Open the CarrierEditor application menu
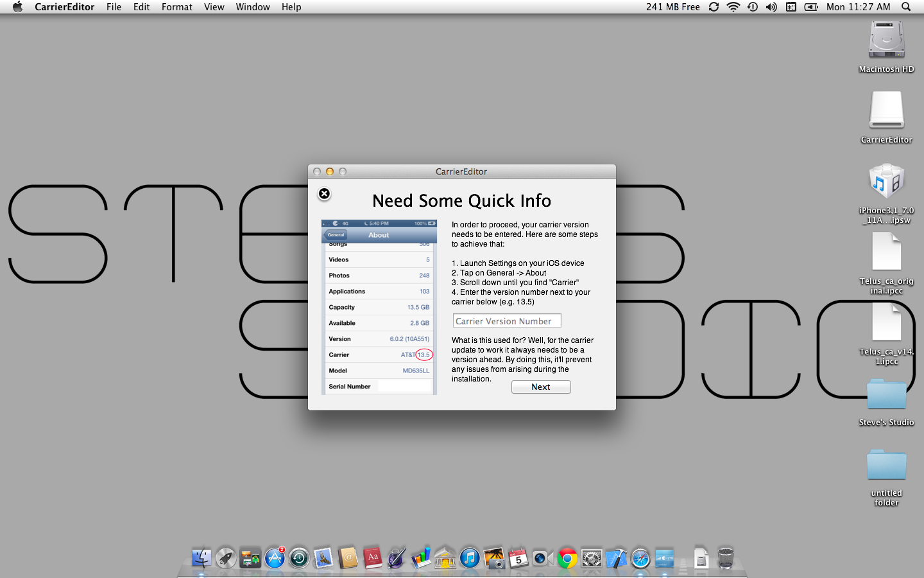The image size is (924, 578). point(65,7)
